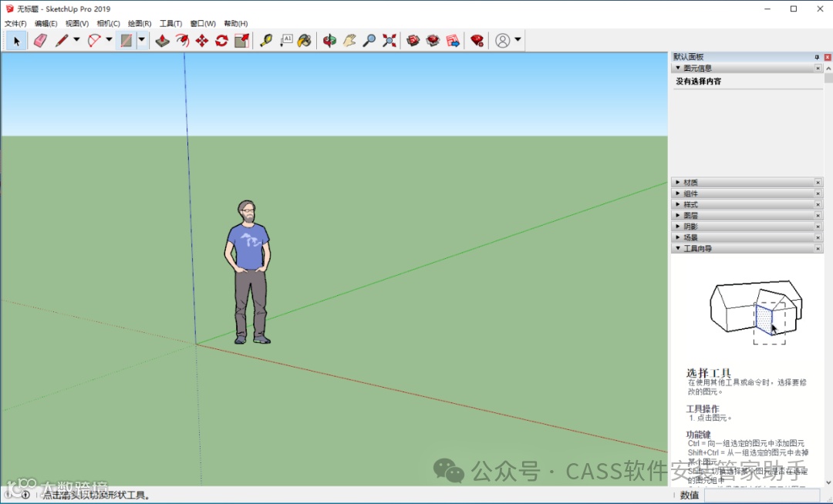Select the Eraser tool
This screenshot has height=504, width=833.
40,40
